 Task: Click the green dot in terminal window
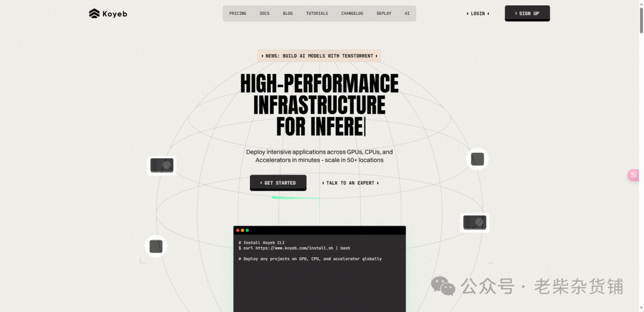247,230
